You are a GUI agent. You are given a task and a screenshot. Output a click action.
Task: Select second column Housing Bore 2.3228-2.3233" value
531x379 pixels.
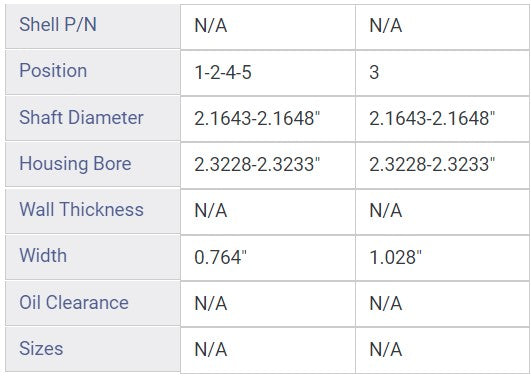click(432, 165)
